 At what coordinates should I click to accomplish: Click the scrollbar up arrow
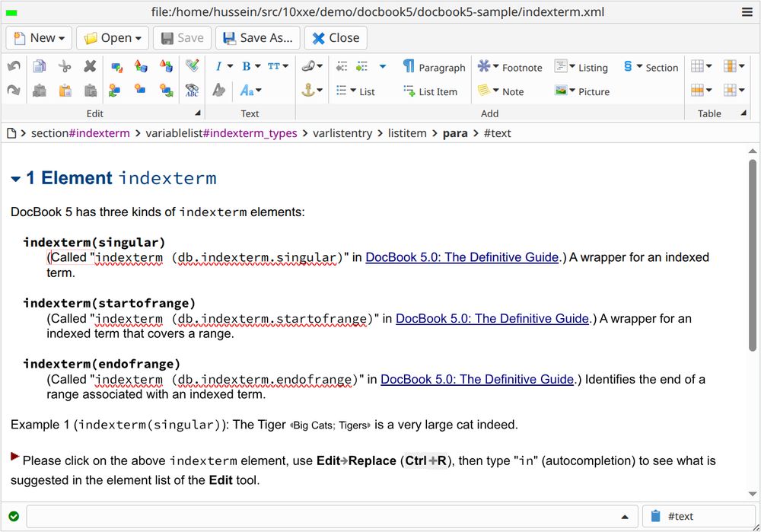click(753, 151)
